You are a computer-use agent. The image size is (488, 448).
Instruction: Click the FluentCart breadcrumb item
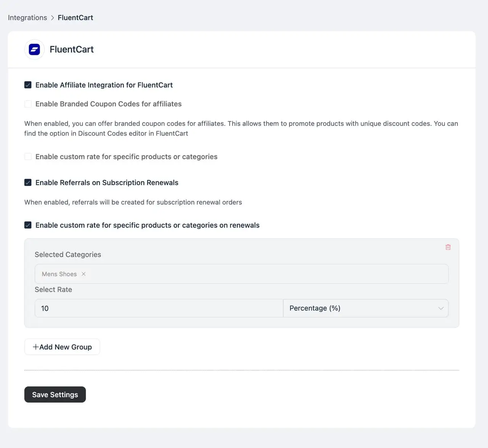[75, 18]
